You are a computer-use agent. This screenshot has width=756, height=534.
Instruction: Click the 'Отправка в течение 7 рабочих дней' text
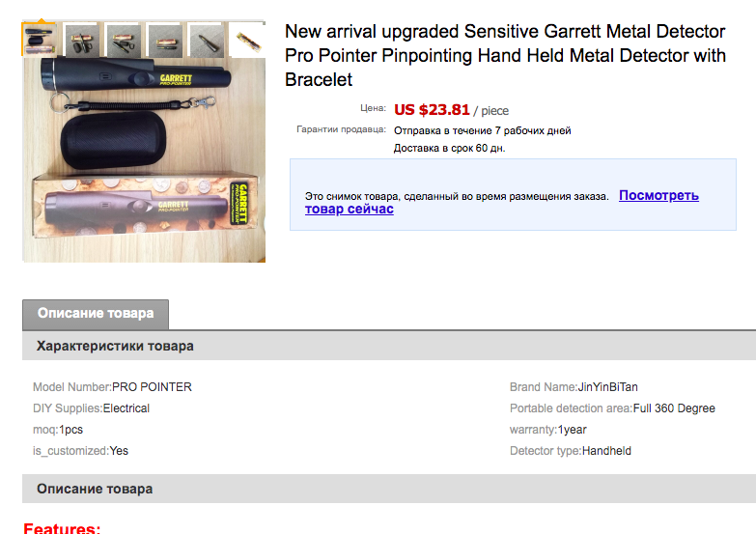[x=482, y=130]
